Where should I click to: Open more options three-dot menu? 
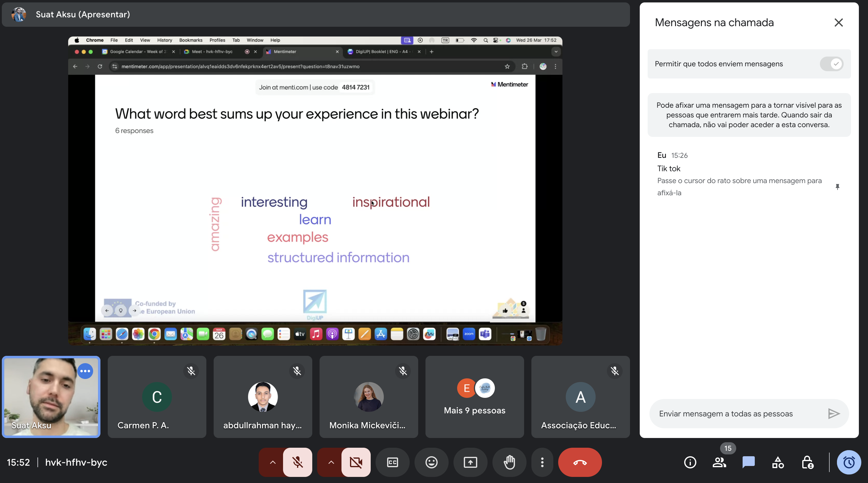(x=542, y=462)
